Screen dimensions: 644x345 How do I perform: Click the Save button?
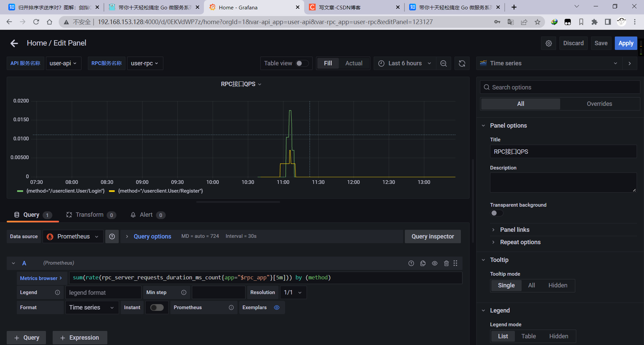pos(601,43)
